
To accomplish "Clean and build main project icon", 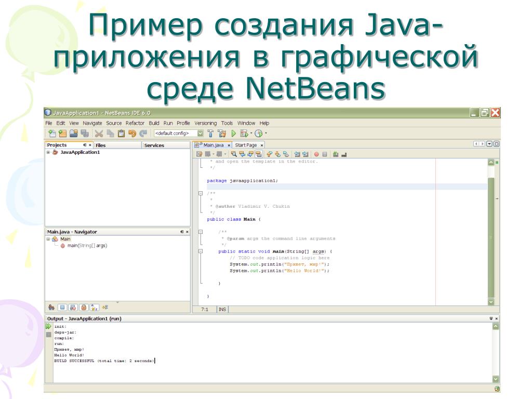I will 222,134.
